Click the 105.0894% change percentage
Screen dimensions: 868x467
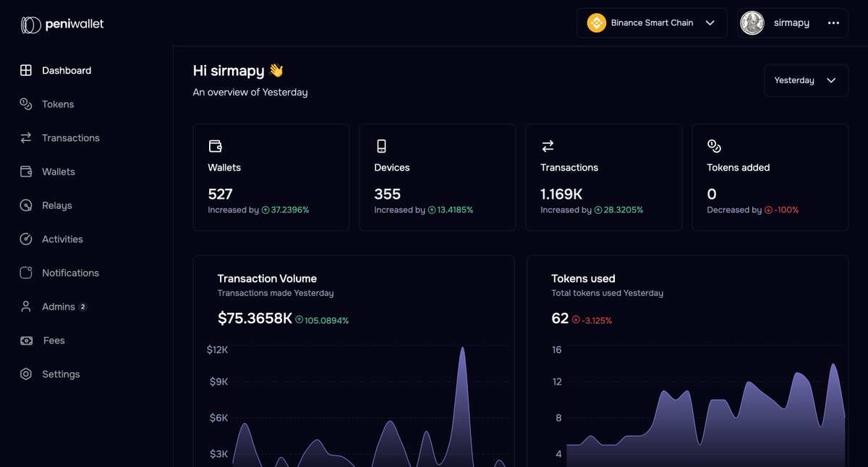(x=326, y=320)
